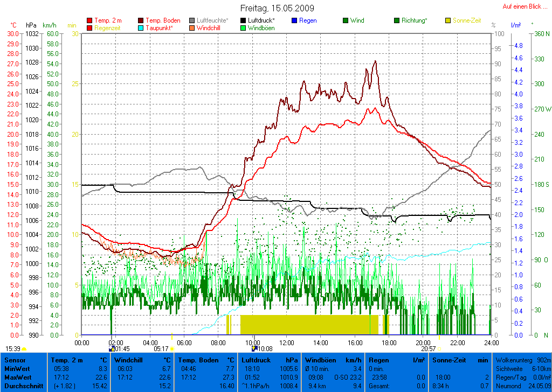Screen dimensions: 552x392
Task: Click the blue Regen legend square
Action: [294, 20]
